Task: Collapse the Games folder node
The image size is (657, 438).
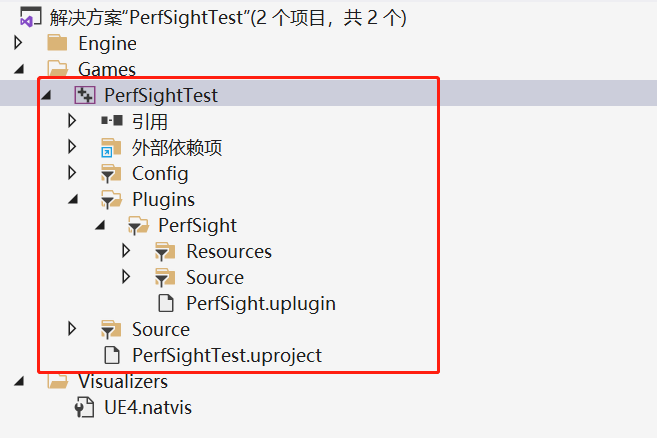Action: (18, 70)
